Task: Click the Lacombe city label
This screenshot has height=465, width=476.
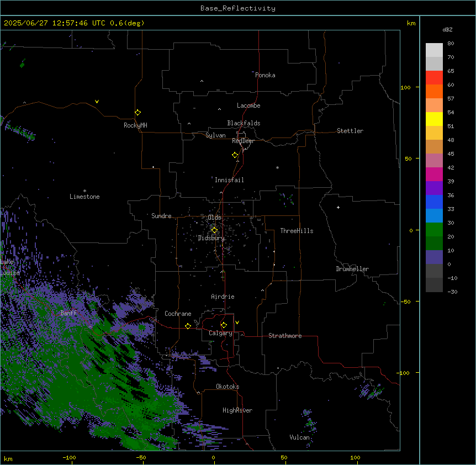Action: [248, 105]
